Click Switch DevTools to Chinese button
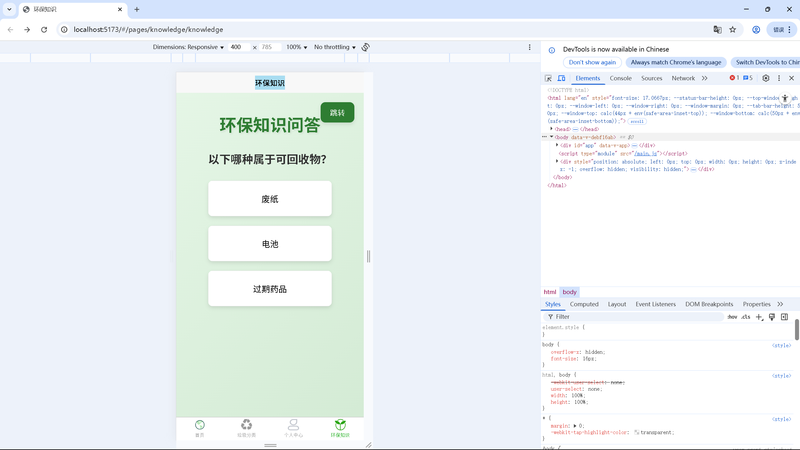The width and height of the screenshot is (800, 450). point(765,62)
